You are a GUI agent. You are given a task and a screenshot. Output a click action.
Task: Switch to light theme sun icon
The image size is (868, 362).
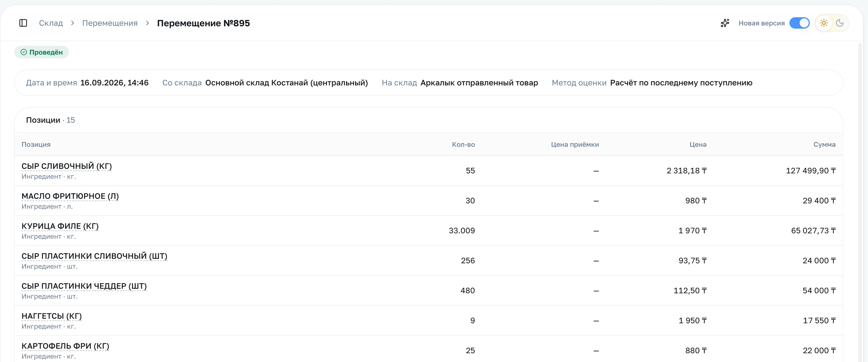pyautogui.click(x=824, y=23)
